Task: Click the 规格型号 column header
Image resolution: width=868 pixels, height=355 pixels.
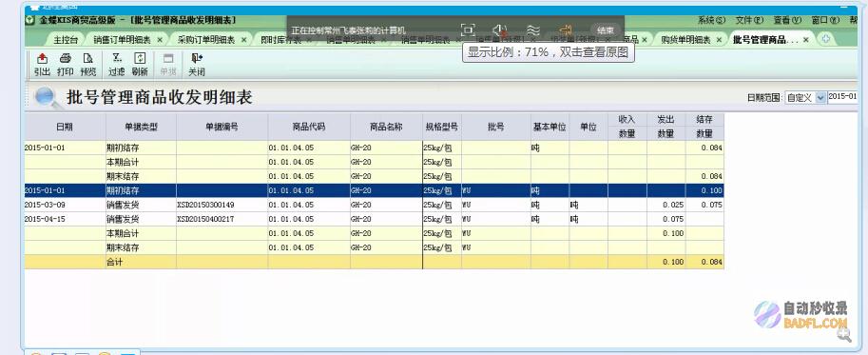Action: click(442, 127)
